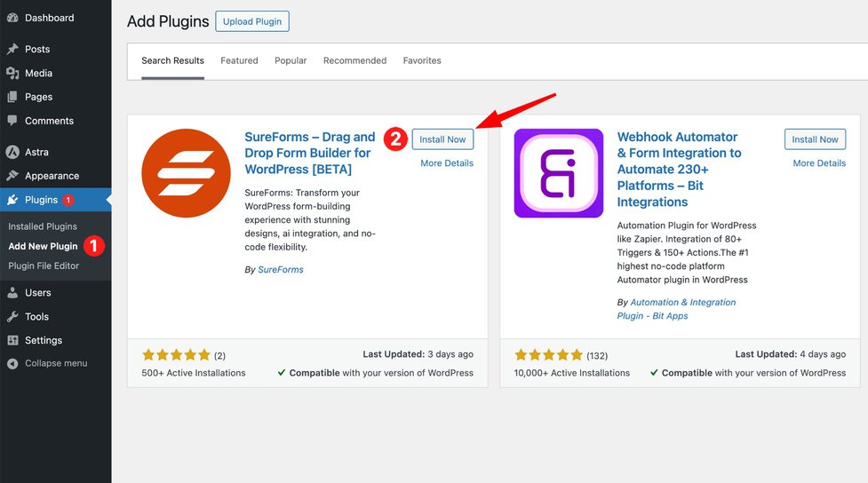Viewport: 868px width, 483px height.
Task: Install the SureForms plugin now
Action: point(442,139)
